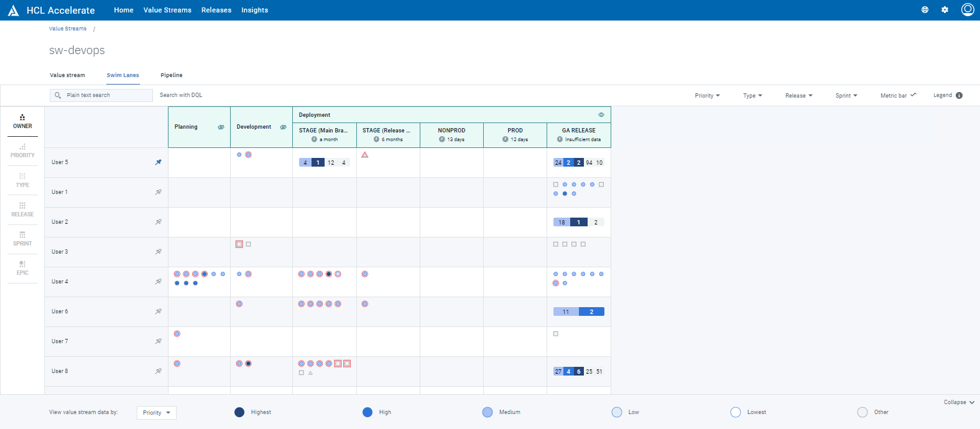Click the Legend label
Image resolution: width=980 pixels, height=429 pixels.
point(943,95)
